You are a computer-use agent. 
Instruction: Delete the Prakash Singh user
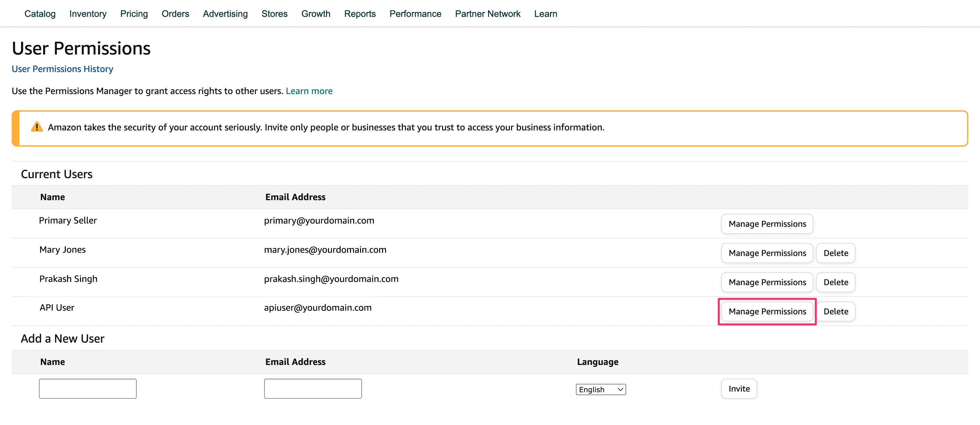(835, 282)
